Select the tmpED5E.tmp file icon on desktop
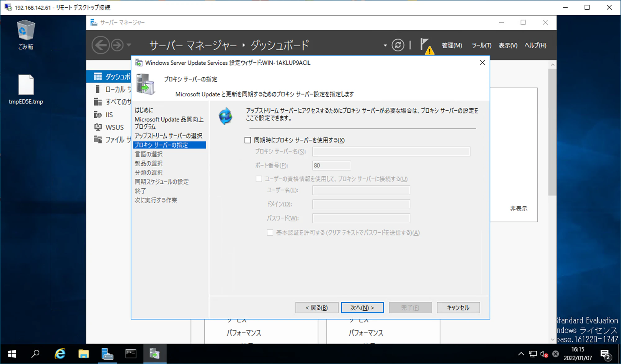The height and width of the screenshot is (364, 621). (26, 89)
